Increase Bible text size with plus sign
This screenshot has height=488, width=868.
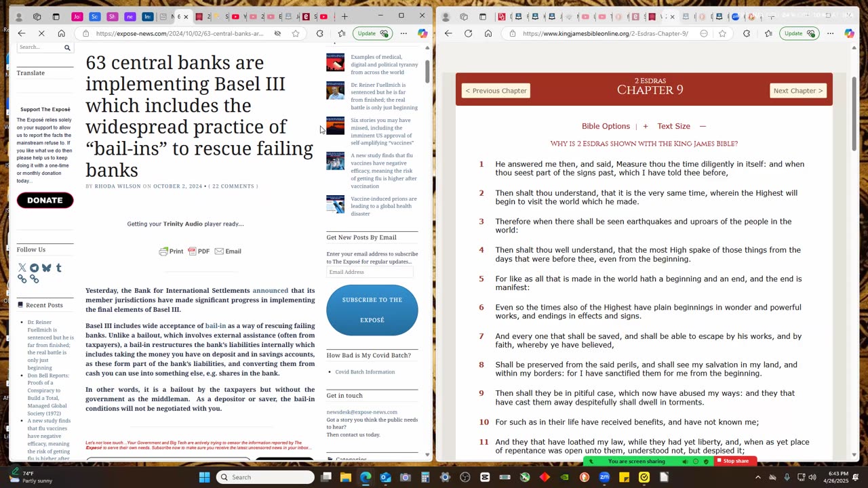645,126
